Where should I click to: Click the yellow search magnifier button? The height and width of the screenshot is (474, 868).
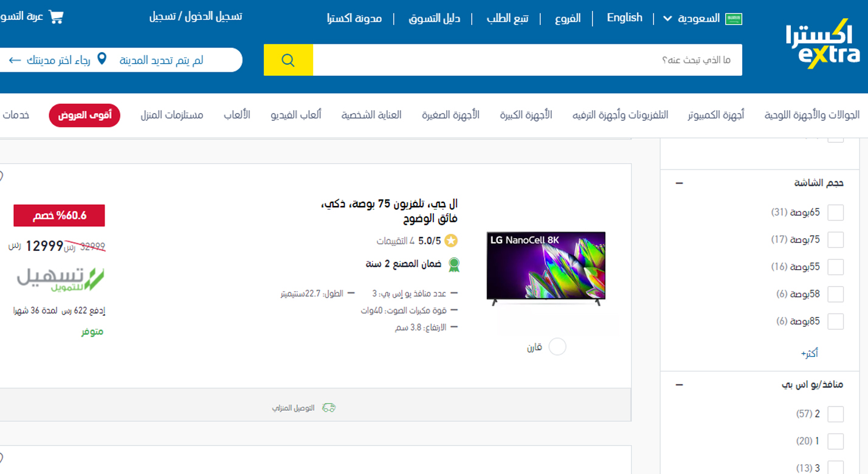pos(288,60)
